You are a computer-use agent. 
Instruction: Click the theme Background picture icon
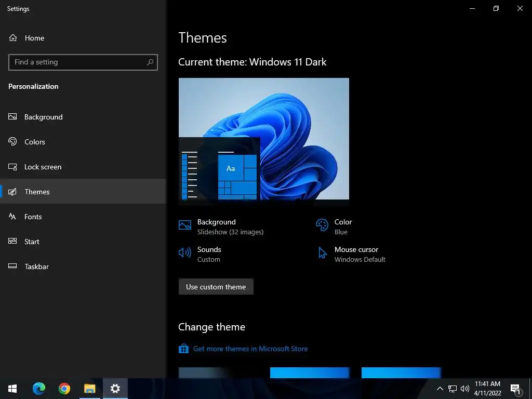click(185, 225)
